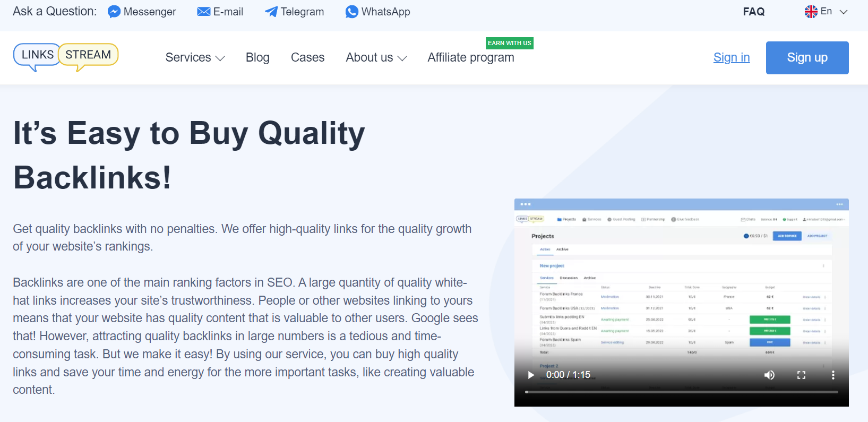Screen dimensions: 868x422
Task: Open the FAQ link
Action: pyautogui.click(x=753, y=12)
